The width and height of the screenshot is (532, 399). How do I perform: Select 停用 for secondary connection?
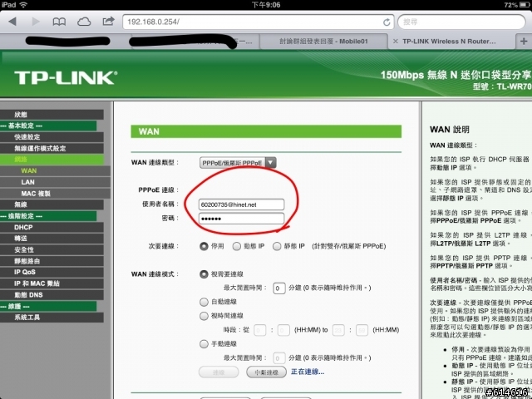click(x=204, y=246)
